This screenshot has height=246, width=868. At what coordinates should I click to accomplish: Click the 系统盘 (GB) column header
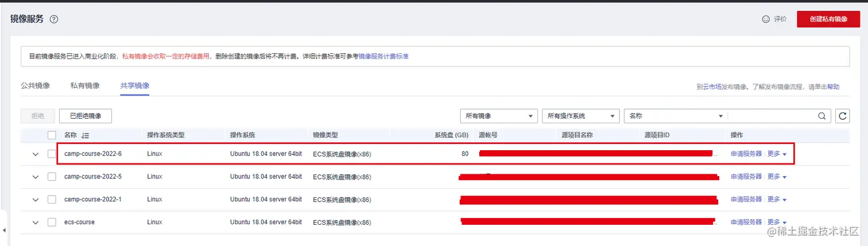451,135
